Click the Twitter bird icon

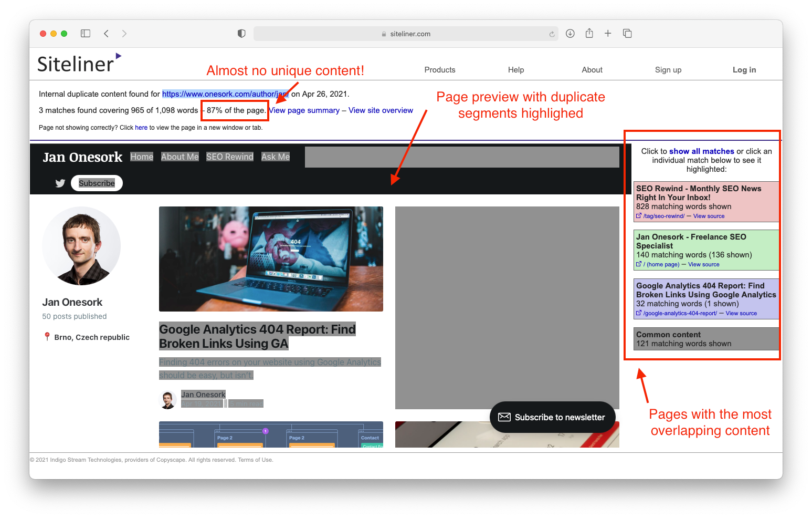[x=60, y=183]
